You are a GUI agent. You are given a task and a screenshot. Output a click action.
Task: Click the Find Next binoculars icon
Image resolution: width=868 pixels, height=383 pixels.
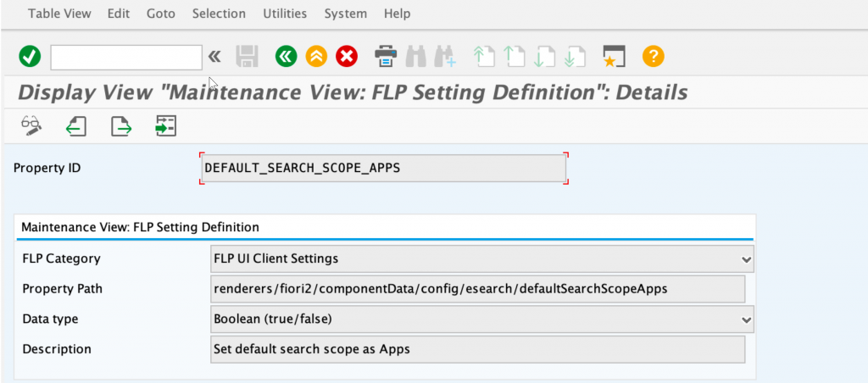click(x=444, y=57)
